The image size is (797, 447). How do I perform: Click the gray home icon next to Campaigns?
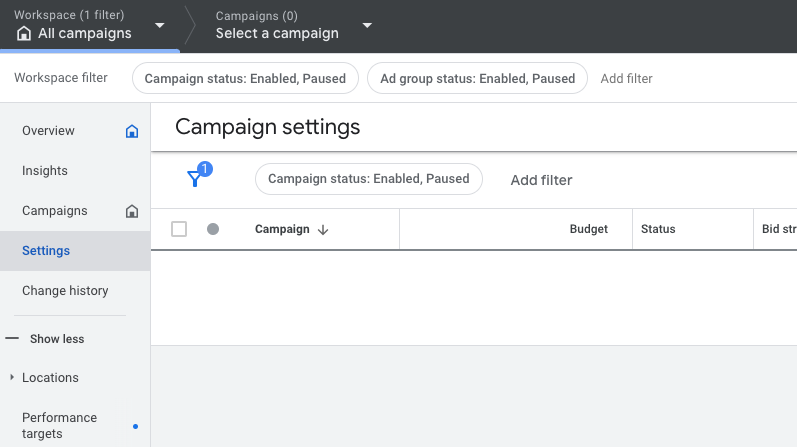132,211
